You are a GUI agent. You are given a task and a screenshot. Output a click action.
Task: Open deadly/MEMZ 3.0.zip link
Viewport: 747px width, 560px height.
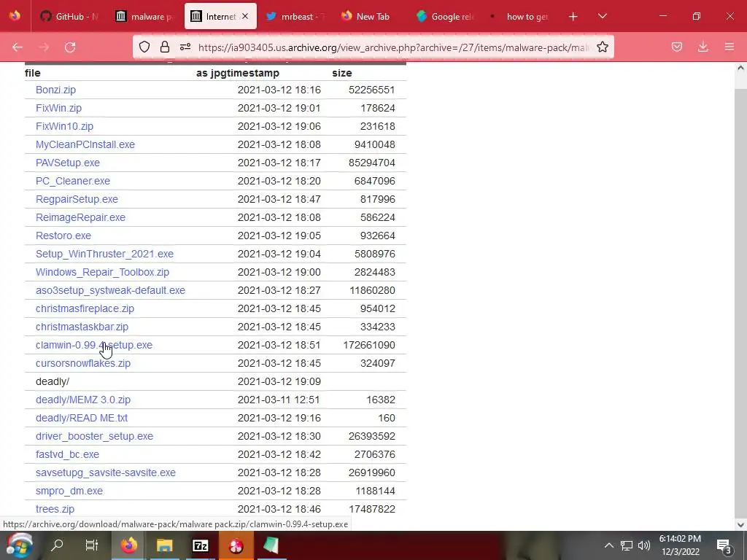pos(83,400)
